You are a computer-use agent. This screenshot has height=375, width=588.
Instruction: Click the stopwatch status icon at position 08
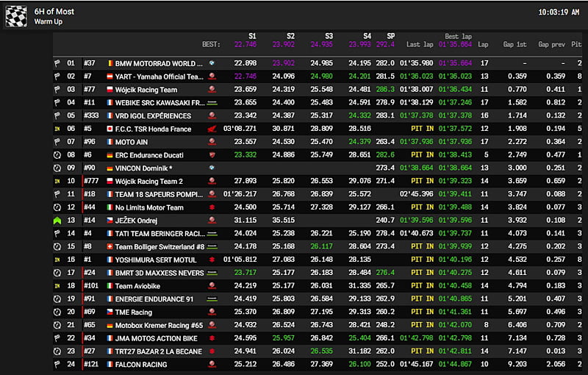pos(57,155)
